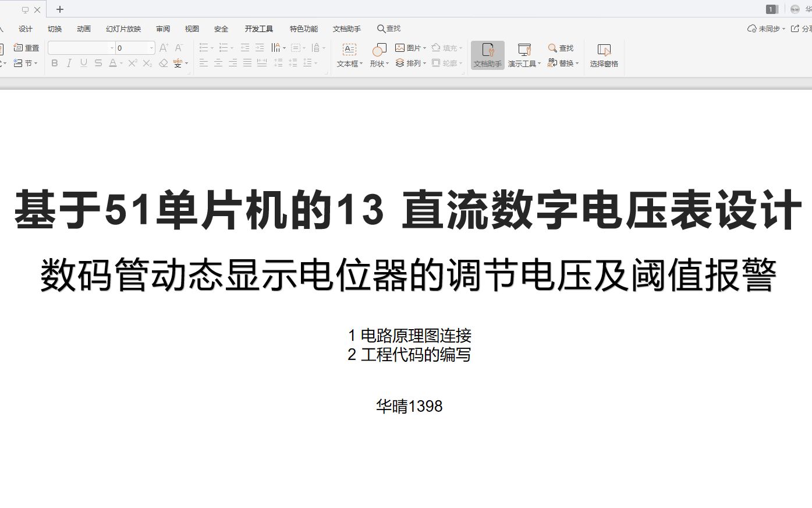Open the 视图 view tab

(192, 29)
